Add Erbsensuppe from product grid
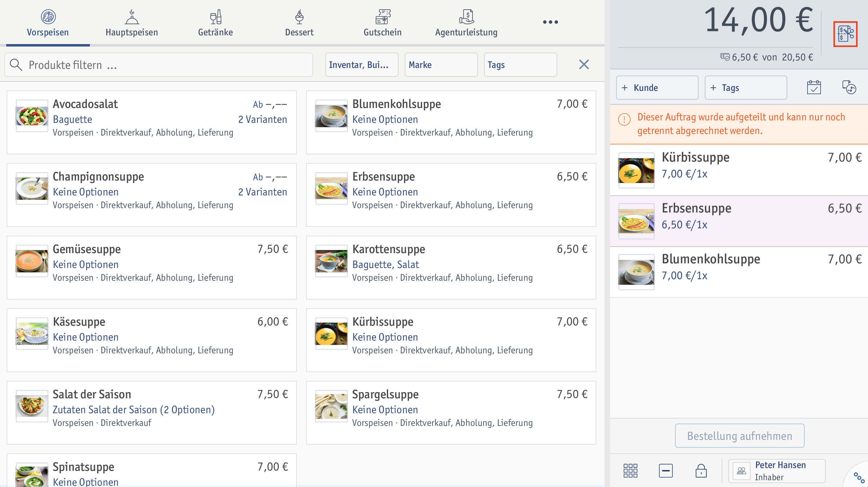Viewport: 868px width, 487px height. click(451, 195)
